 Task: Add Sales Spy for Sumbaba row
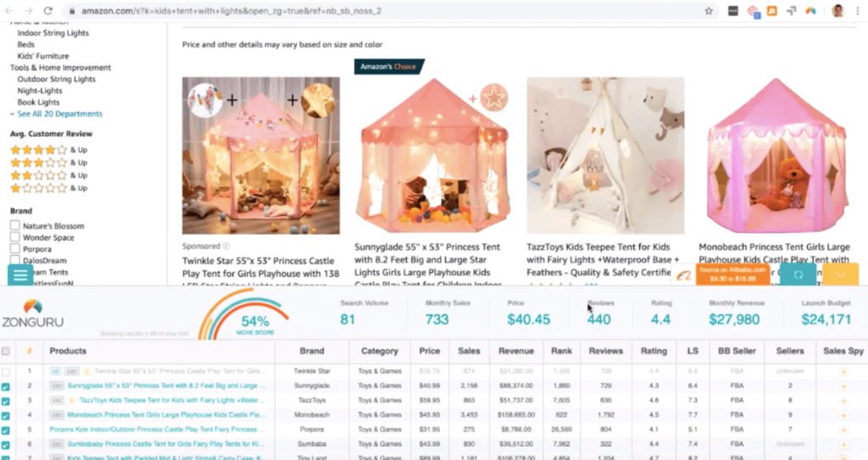(x=843, y=445)
